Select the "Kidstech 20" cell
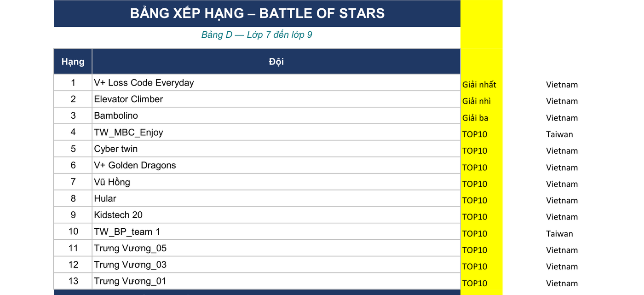 tap(276, 215)
